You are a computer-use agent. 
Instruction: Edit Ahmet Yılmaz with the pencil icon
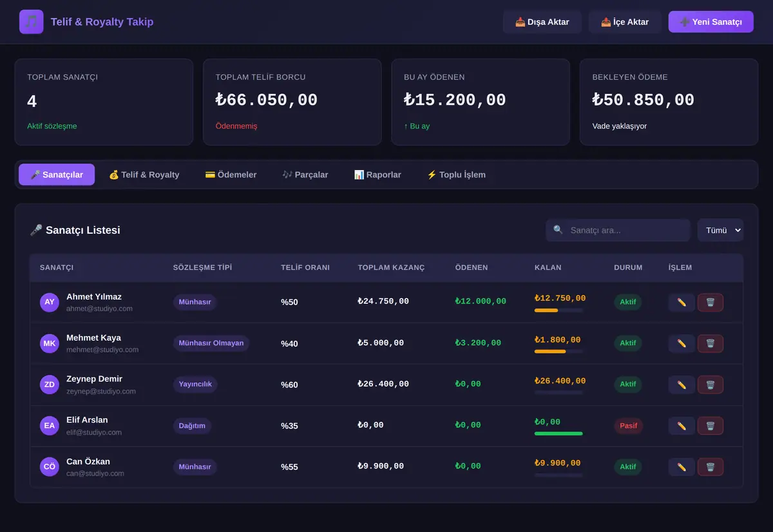(x=682, y=302)
